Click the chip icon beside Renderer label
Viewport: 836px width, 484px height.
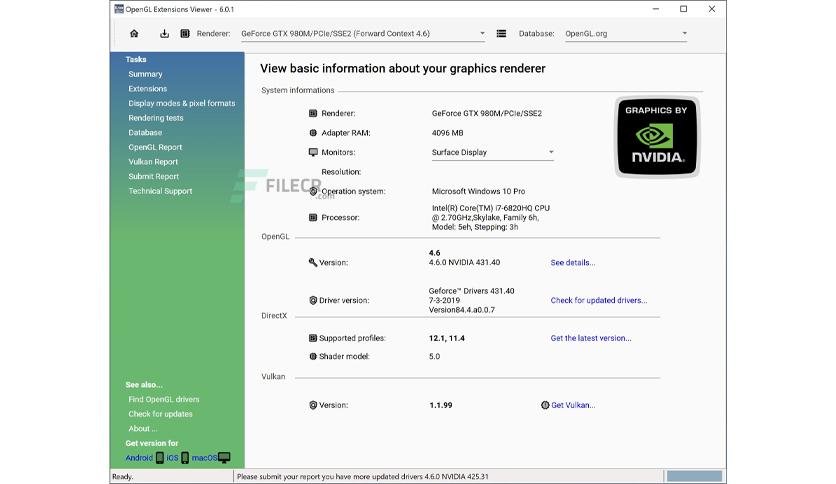point(184,34)
